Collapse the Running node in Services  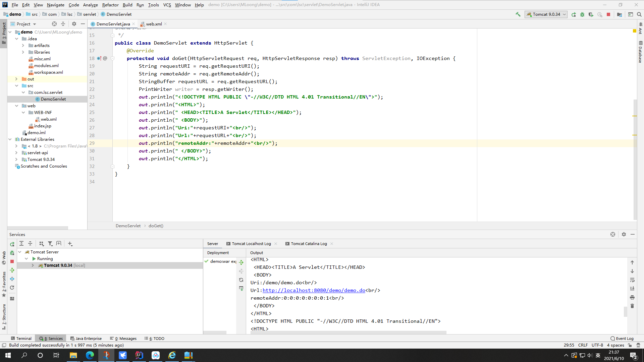(x=26, y=259)
